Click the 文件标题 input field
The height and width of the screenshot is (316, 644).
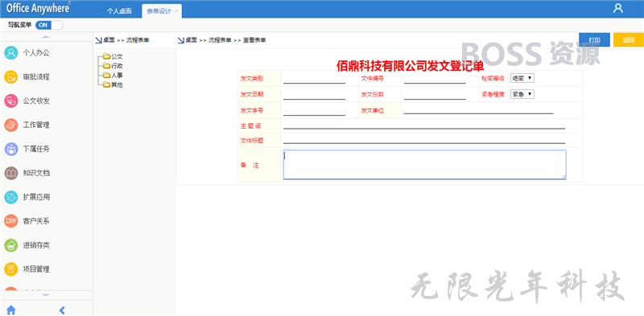[424, 140]
